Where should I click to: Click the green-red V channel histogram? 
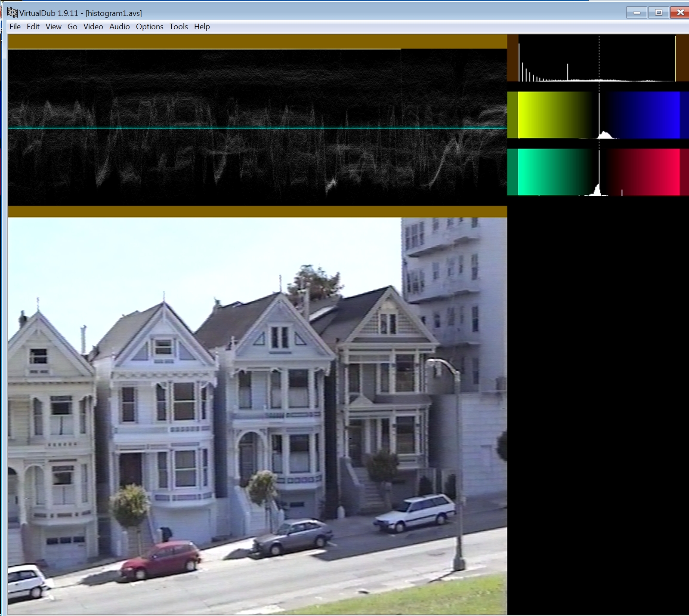pyautogui.click(x=598, y=172)
